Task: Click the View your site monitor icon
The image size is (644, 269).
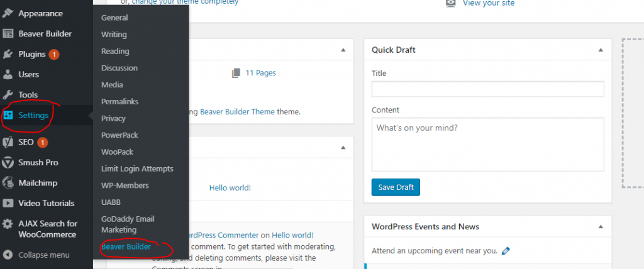Action: tap(450, 3)
